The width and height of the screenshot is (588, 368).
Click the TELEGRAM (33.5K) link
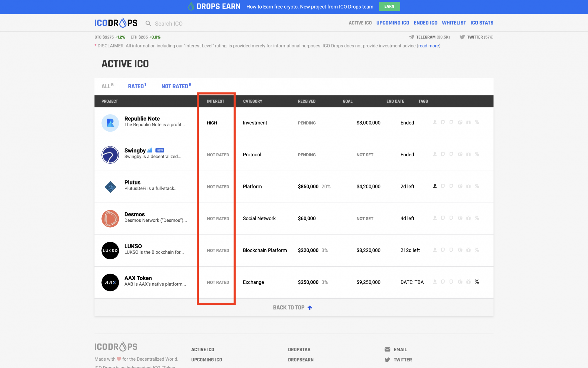tap(429, 37)
